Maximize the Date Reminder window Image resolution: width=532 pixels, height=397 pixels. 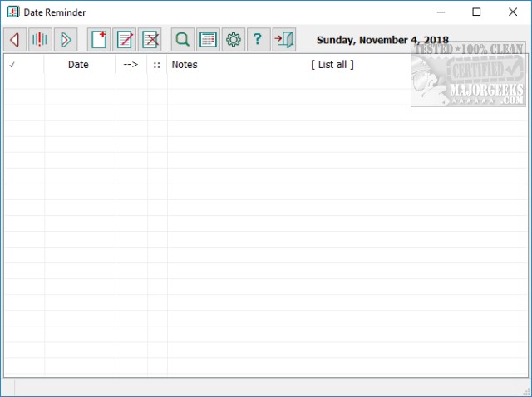[476, 12]
